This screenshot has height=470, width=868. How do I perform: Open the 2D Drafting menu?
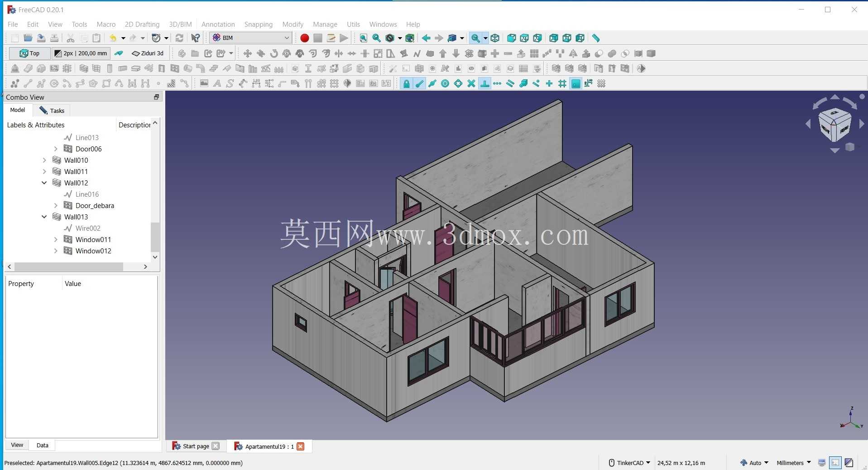(142, 24)
